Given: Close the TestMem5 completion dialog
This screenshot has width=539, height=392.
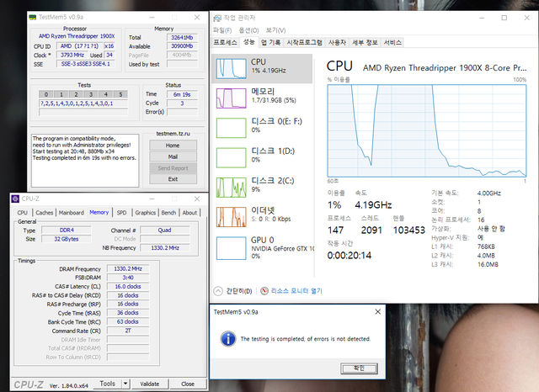Looking at the screenshot, I should (x=377, y=312).
